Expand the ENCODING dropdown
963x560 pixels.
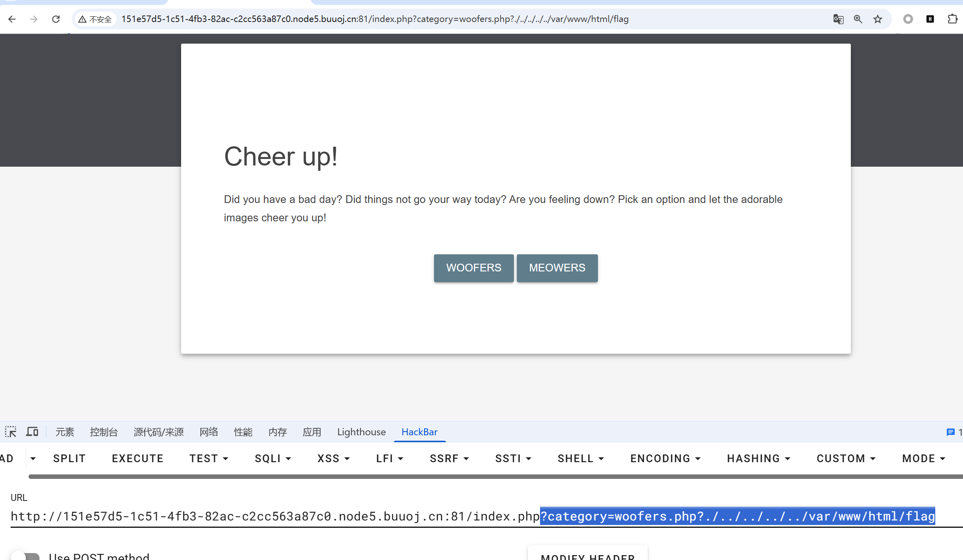click(x=665, y=459)
